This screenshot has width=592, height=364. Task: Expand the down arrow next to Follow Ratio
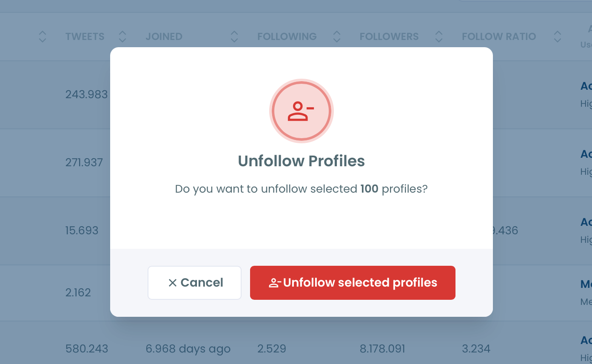(x=557, y=40)
